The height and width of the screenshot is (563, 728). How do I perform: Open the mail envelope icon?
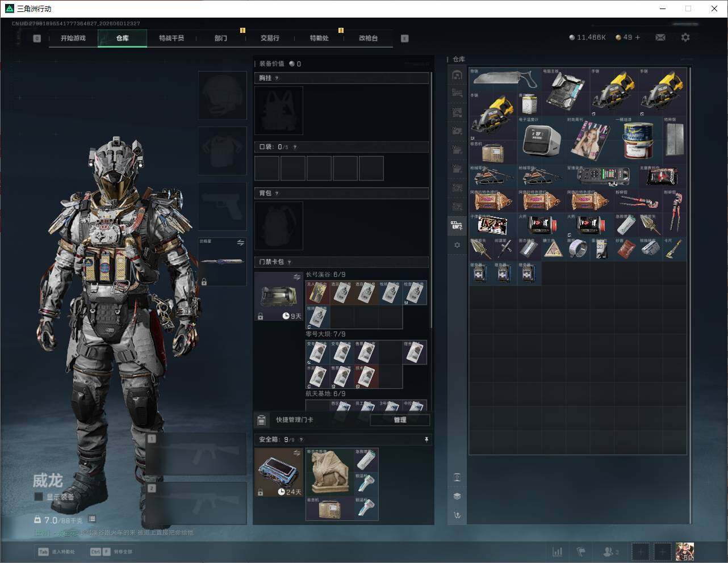[x=660, y=37]
